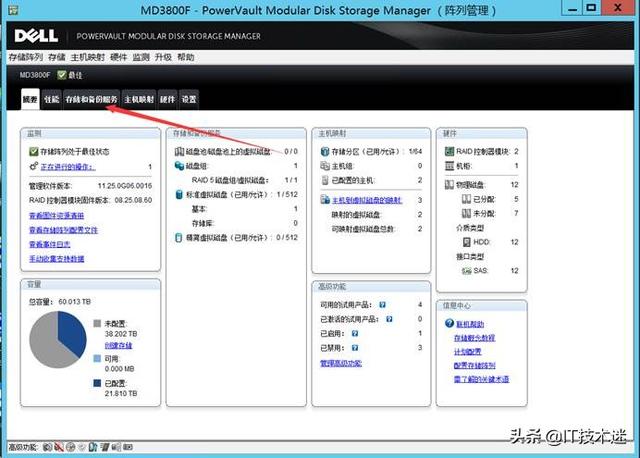This screenshot has height=458, width=640.
Task: Click the 主机组 icon
Action: 325,166
